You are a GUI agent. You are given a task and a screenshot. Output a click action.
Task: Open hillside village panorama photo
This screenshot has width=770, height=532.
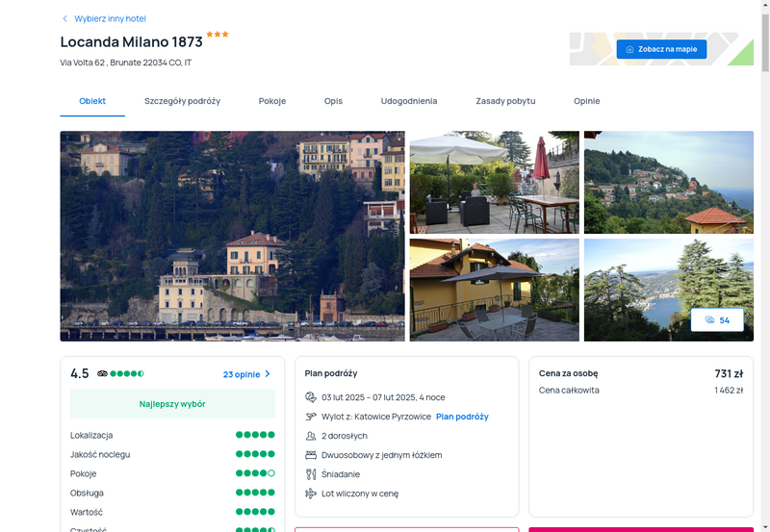coord(669,182)
